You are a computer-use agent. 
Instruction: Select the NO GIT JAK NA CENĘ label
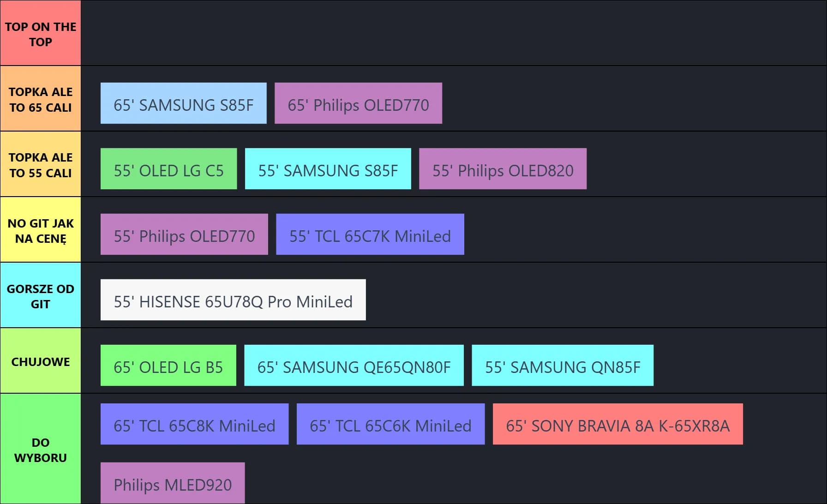(41, 230)
